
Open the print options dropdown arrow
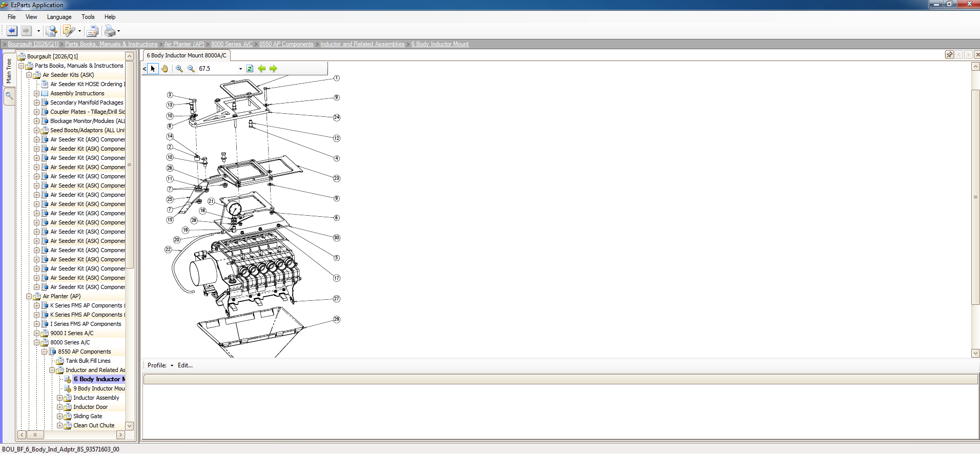pyautogui.click(x=119, y=31)
